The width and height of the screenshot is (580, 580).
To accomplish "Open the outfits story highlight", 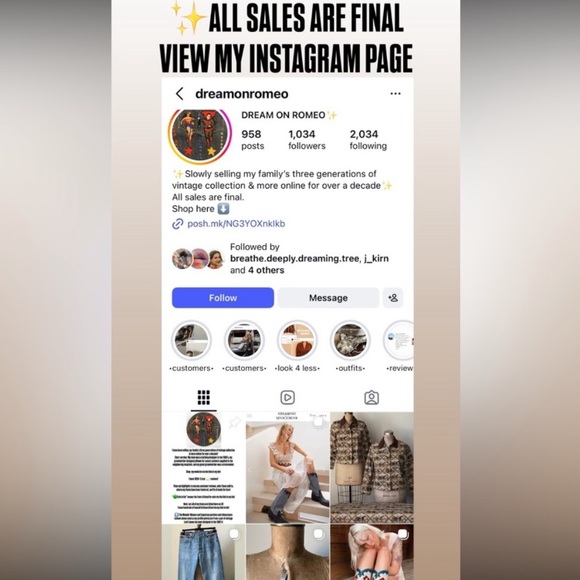I will [x=350, y=340].
